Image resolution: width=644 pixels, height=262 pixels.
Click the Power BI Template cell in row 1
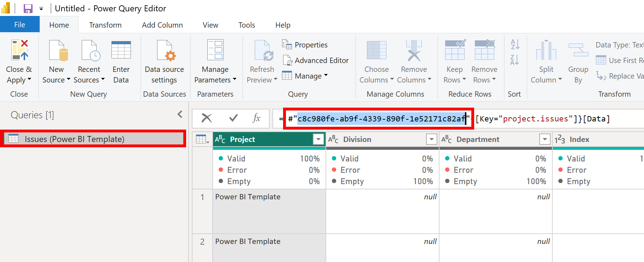tap(269, 211)
